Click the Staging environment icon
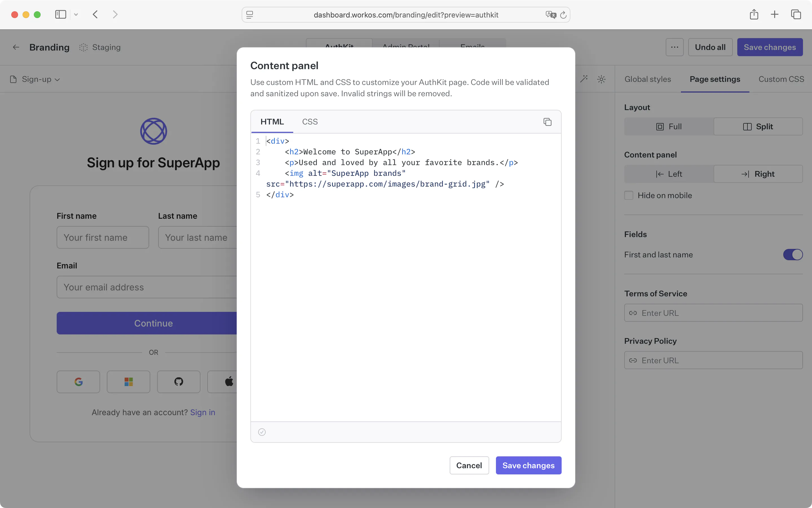Viewport: 812px width, 508px height. 83,47
